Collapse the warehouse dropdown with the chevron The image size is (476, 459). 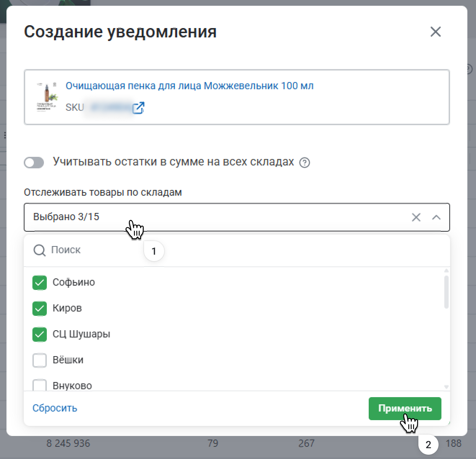436,217
